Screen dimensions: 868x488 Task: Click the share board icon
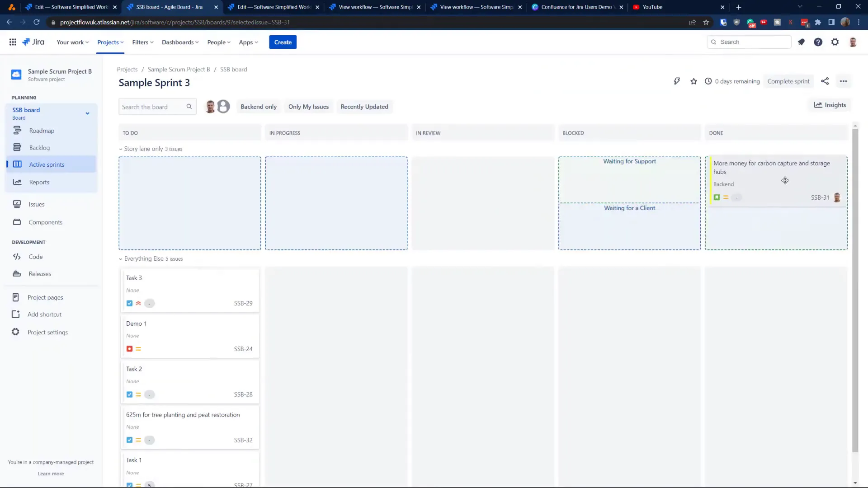click(825, 81)
